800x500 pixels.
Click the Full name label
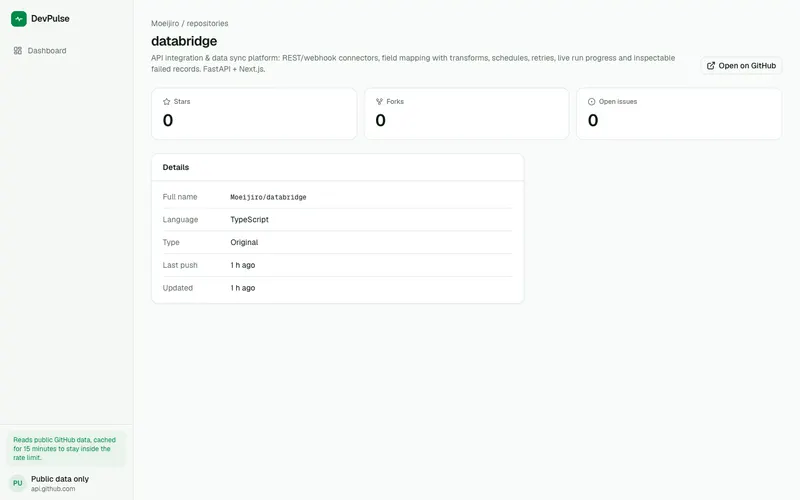pyautogui.click(x=180, y=197)
